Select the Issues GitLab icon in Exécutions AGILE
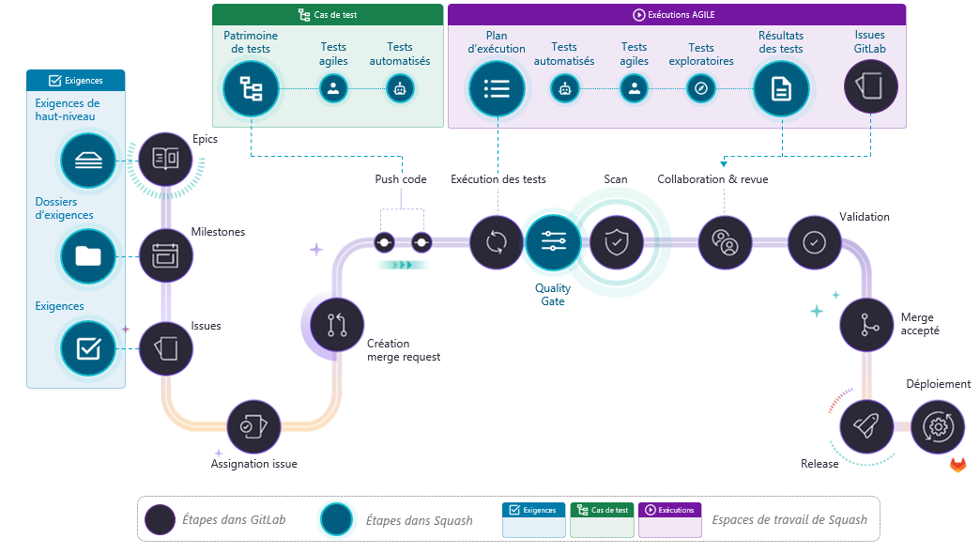 pyautogui.click(x=871, y=85)
